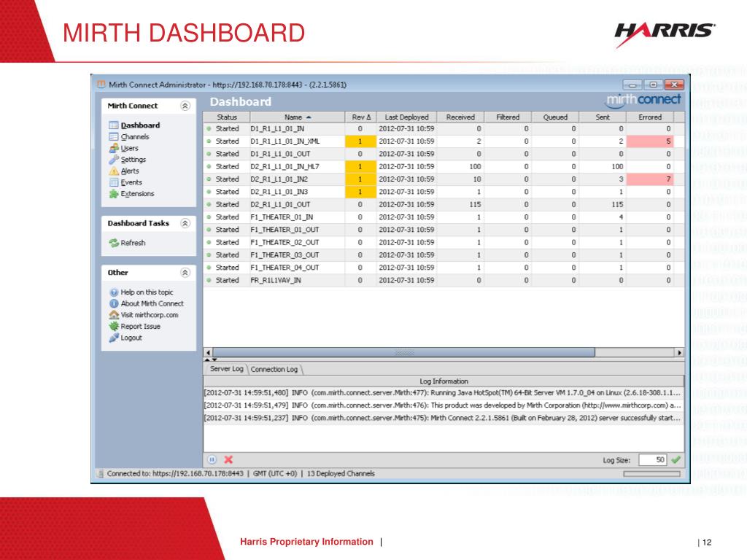Select the log entry about Mirth Corporation
Screen dimensions: 747x560
click(x=444, y=405)
